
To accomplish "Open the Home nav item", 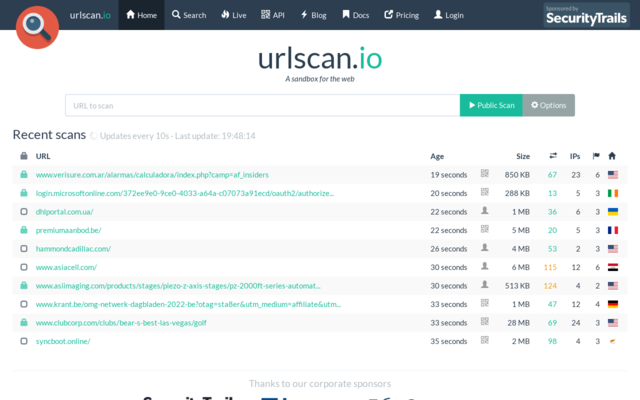I will tap(141, 15).
